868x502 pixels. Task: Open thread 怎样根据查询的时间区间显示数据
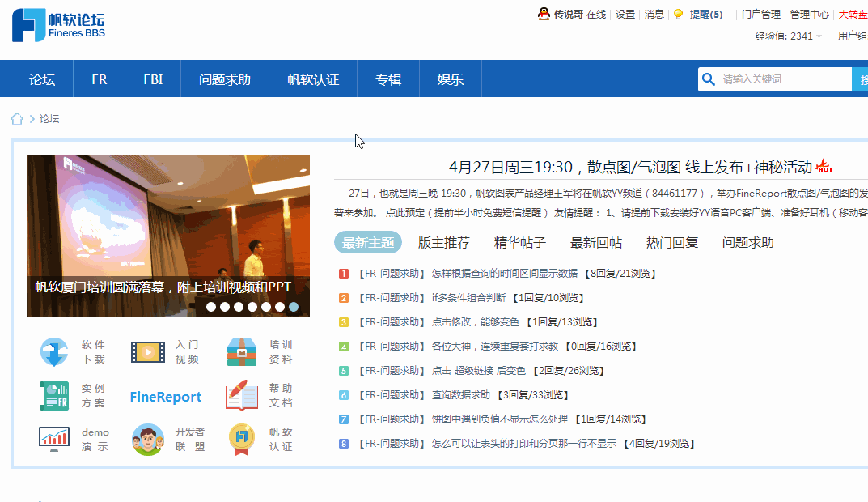[x=505, y=274]
